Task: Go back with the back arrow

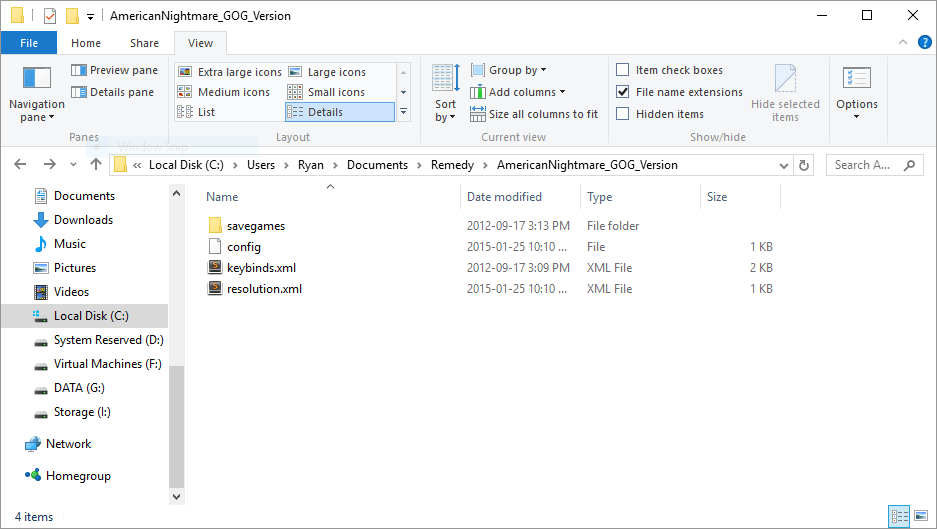Action: pyautogui.click(x=20, y=164)
